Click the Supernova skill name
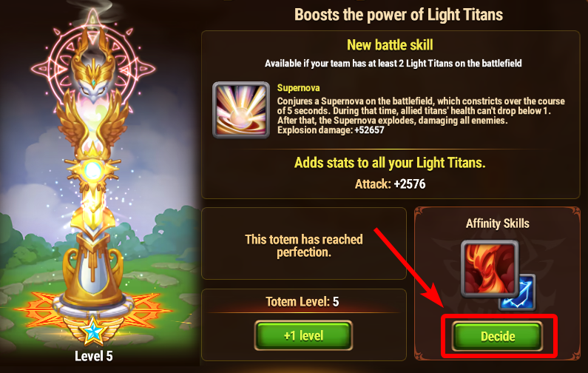Viewport: 588px width, 373px height. 298,88
